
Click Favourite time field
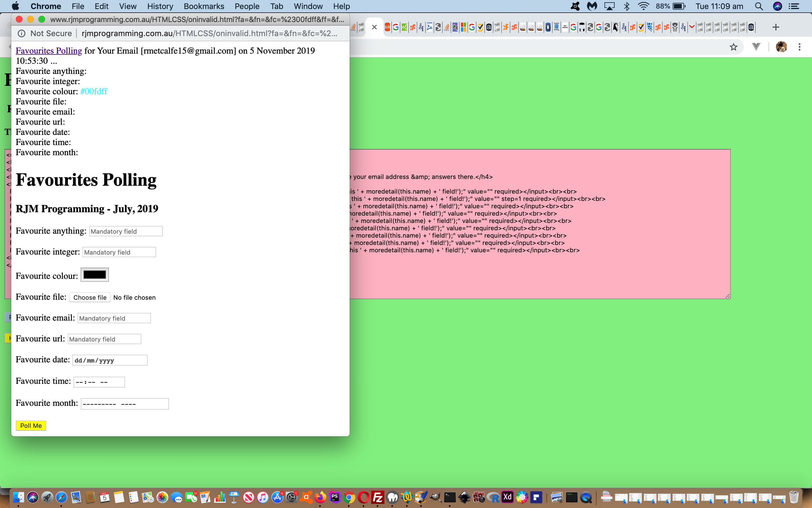pyautogui.click(x=99, y=382)
